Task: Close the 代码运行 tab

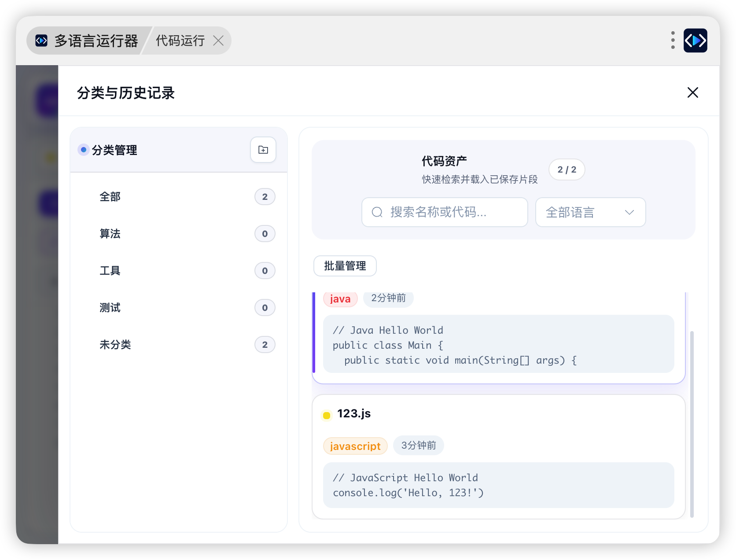Action: click(218, 41)
